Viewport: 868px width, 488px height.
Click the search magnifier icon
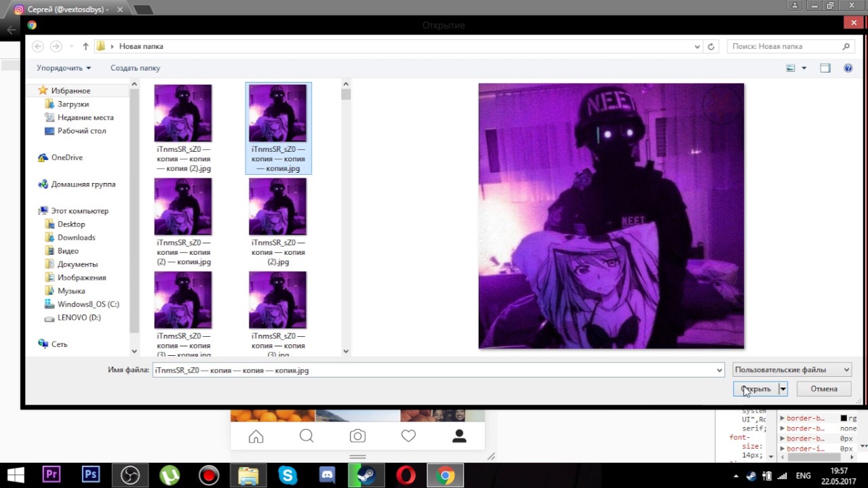click(x=846, y=46)
